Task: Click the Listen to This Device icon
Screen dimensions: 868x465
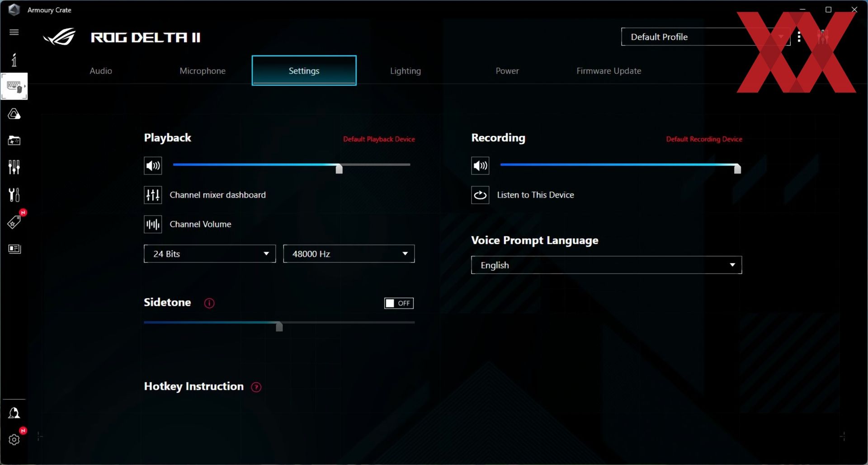Action: coord(480,195)
